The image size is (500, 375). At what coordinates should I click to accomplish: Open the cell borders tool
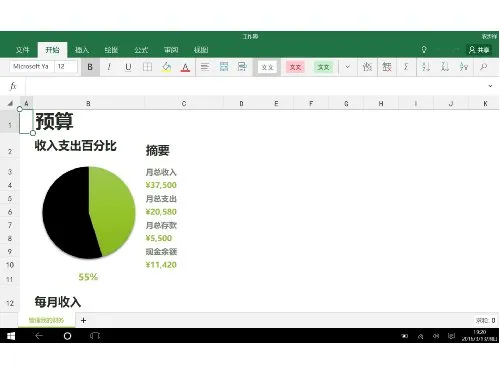coord(147,67)
